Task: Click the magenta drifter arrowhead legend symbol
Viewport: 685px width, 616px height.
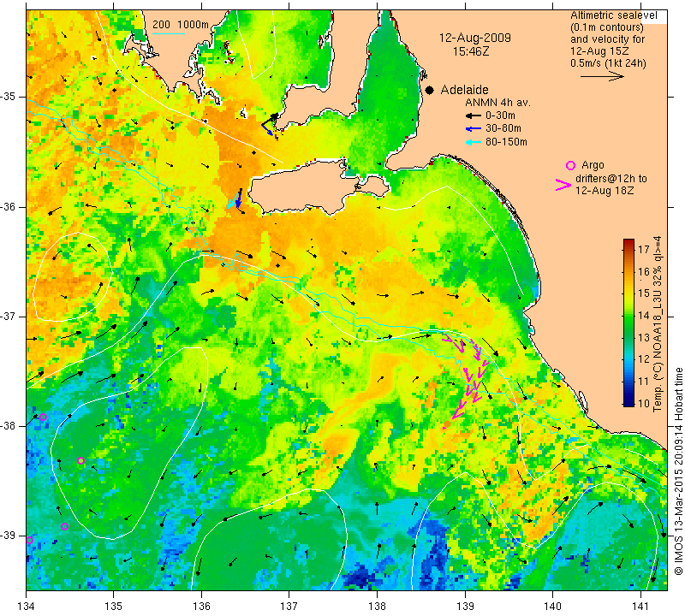Action: click(563, 185)
